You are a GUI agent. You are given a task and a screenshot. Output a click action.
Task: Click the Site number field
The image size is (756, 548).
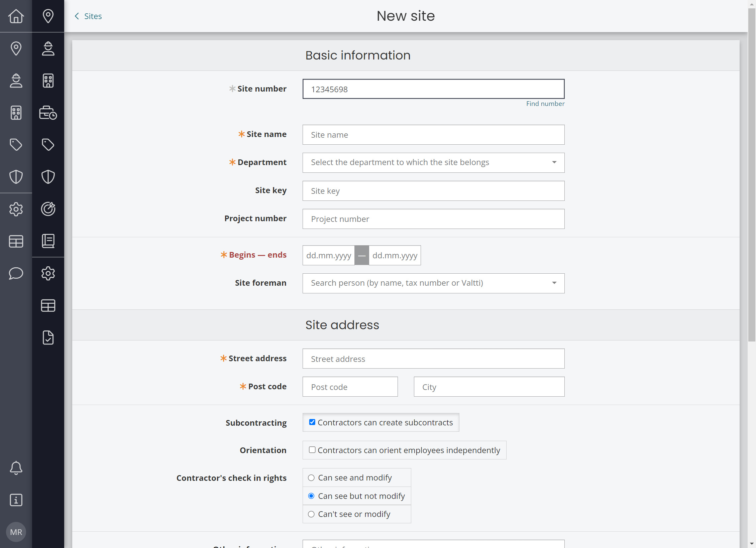pos(433,89)
